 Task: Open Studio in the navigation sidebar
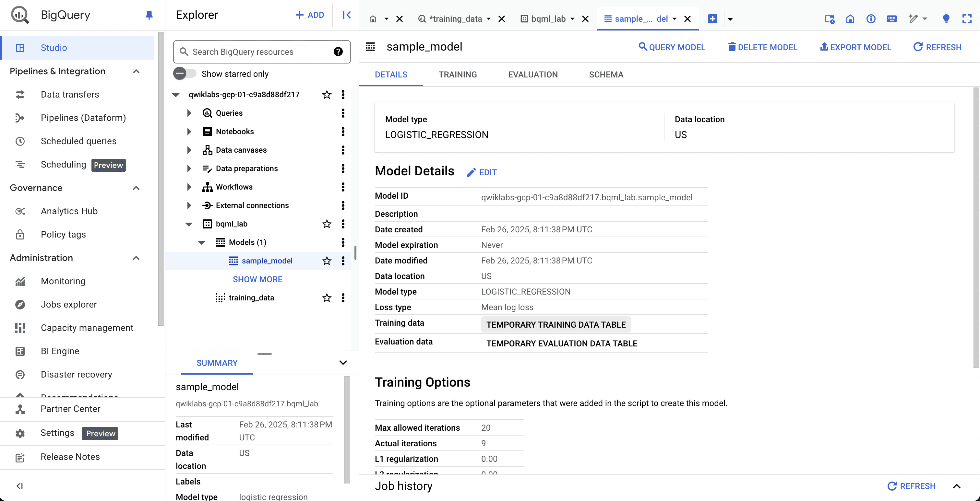(78, 48)
